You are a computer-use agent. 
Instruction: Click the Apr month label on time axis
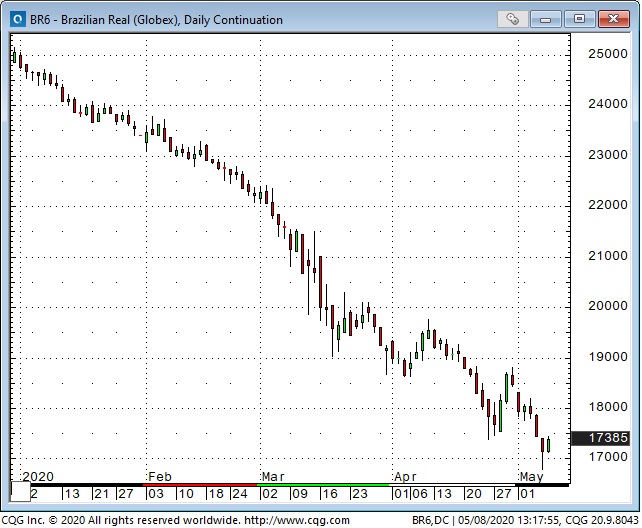[x=405, y=477]
